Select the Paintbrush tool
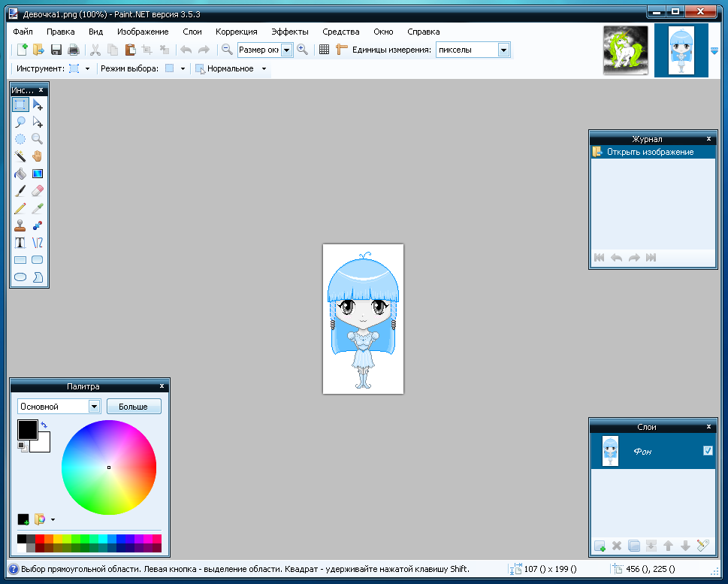This screenshot has width=728, height=584. 20,191
